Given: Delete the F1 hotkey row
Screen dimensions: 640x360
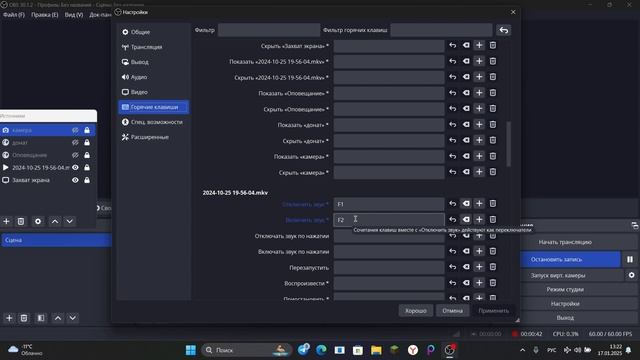Looking at the screenshot, I should pos(493,204).
